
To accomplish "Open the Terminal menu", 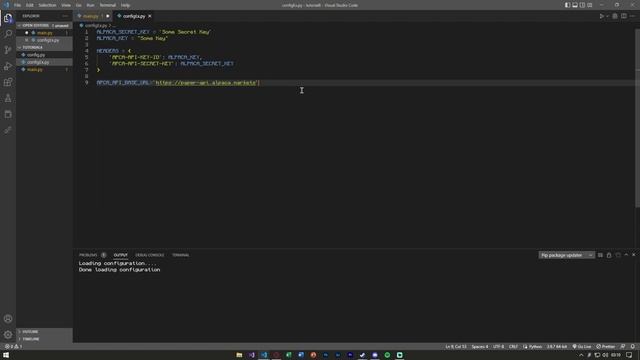I will tap(107, 5).
